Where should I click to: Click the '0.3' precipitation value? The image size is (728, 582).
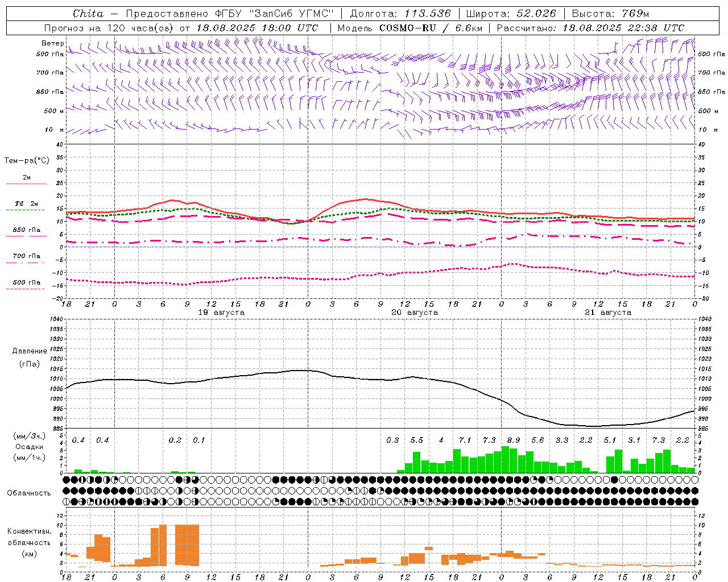[392, 440]
